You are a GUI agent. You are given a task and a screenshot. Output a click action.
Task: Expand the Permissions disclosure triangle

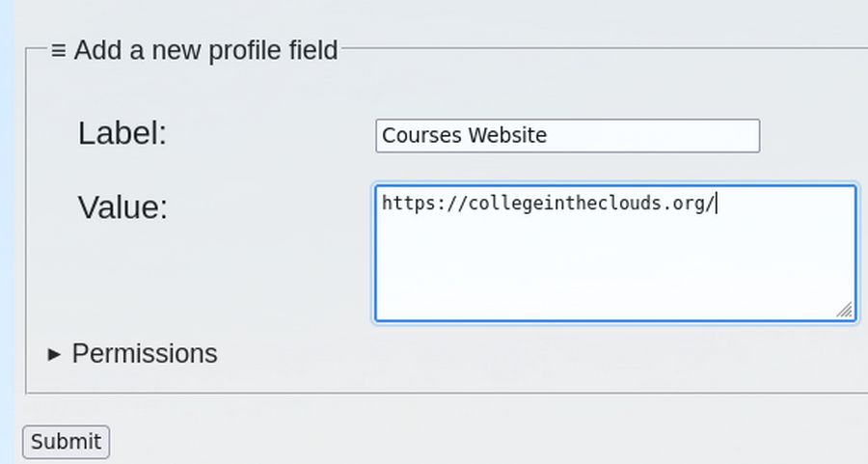click(54, 354)
